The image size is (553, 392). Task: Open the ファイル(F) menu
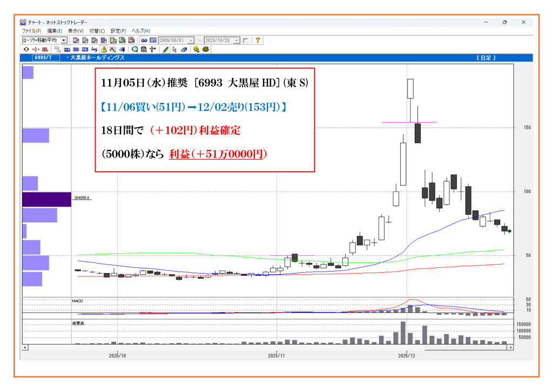[31, 31]
